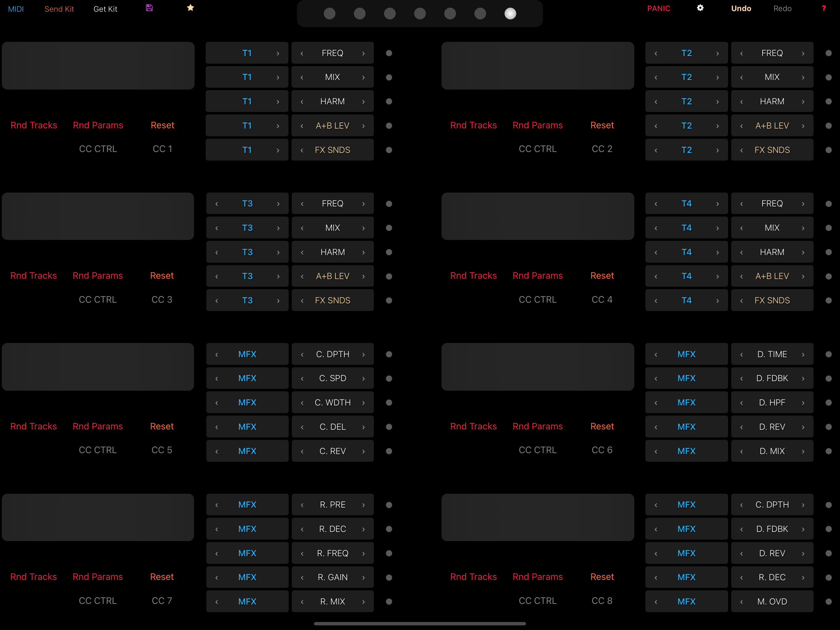The image size is (840, 630).
Task: Open the MIDI menu
Action: click(x=16, y=9)
